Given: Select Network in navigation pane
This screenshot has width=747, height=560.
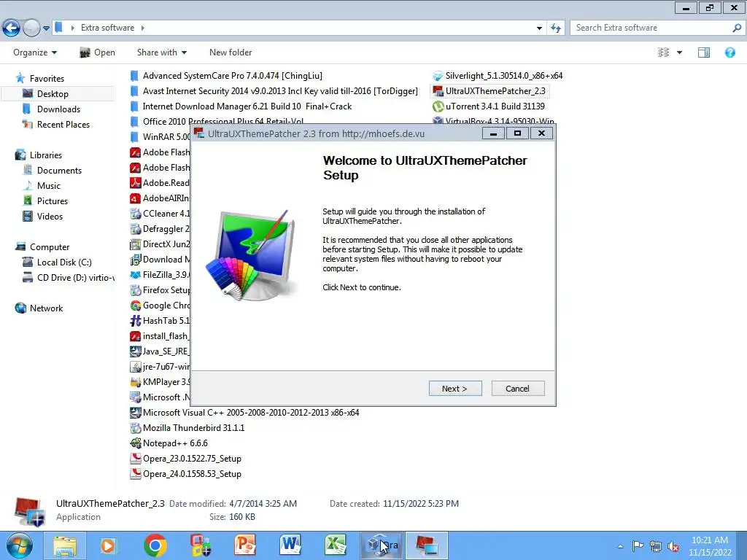Looking at the screenshot, I should (46, 308).
